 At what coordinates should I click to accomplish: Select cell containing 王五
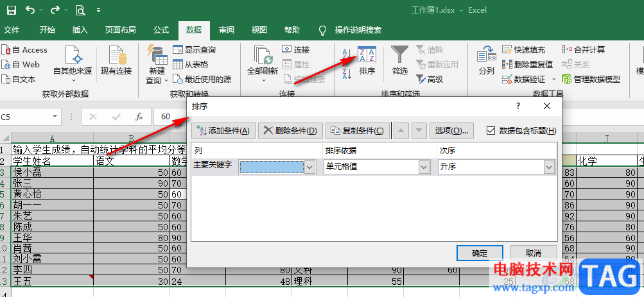click(52, 281)
